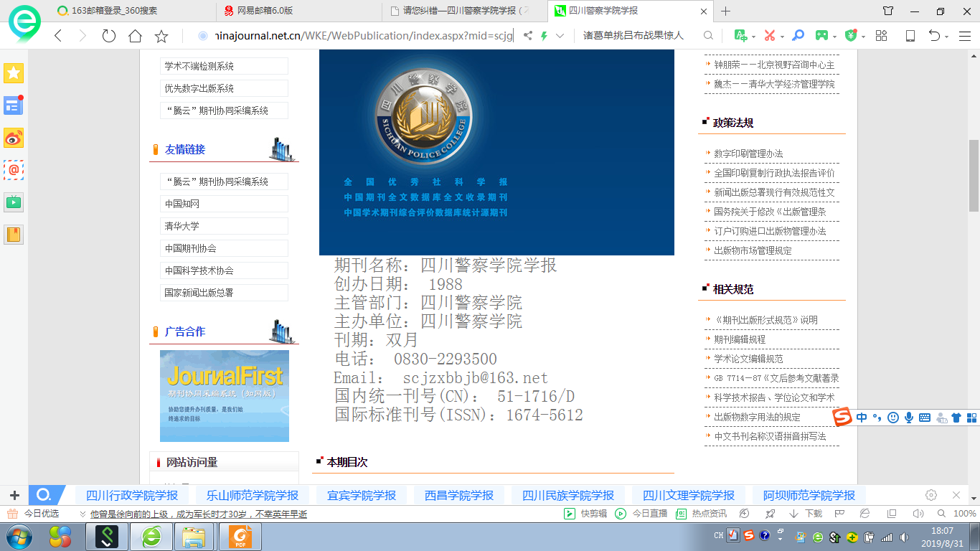Open the Weibo icon in sidebar

point(14,138)
